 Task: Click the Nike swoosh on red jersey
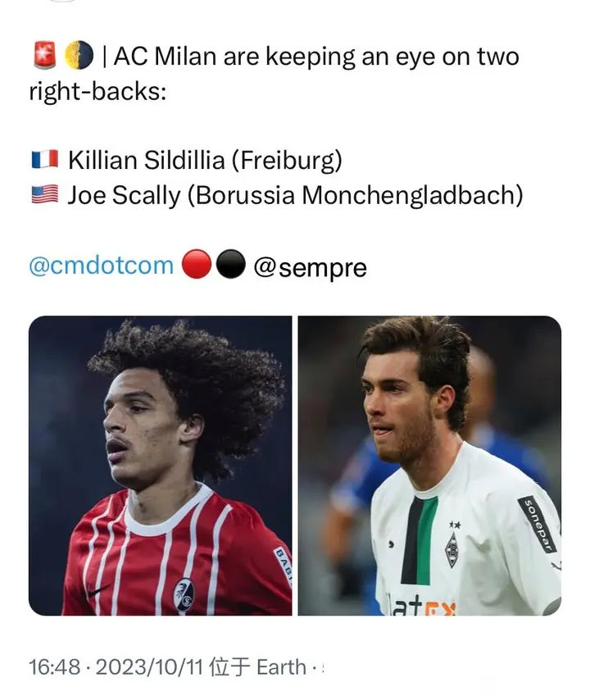[x=98, y=591]
